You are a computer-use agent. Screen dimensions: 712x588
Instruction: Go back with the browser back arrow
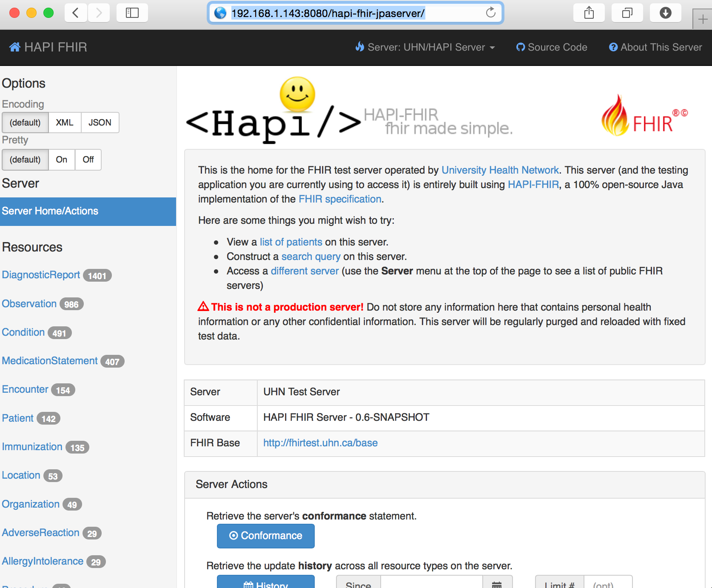tap(76, 13)
